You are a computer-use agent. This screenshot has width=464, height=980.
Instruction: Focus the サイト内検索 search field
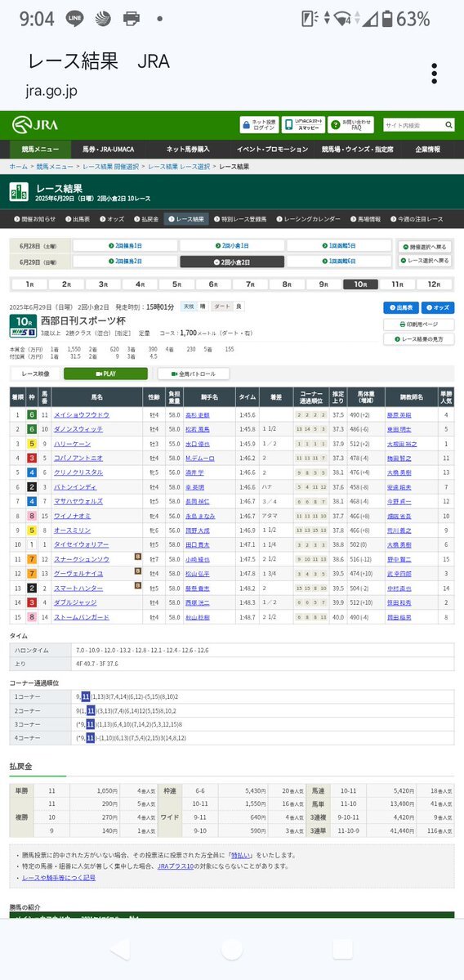(x=413, y=126)
